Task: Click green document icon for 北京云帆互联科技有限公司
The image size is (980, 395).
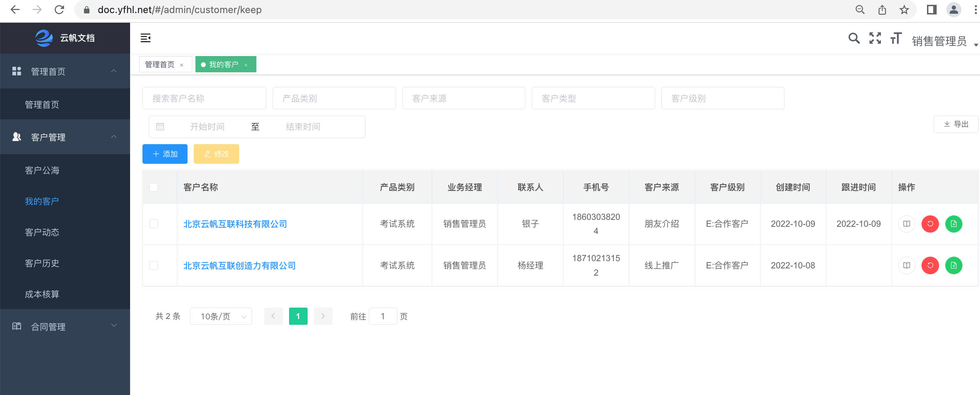Action: [954, 224]
